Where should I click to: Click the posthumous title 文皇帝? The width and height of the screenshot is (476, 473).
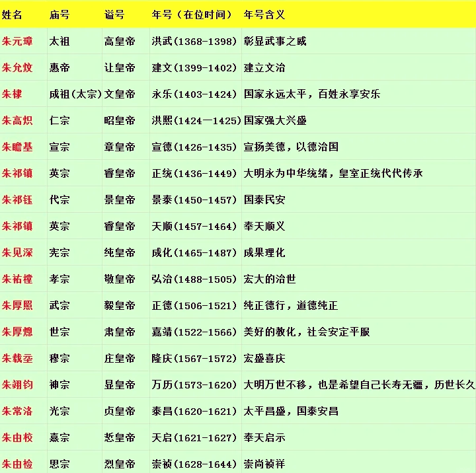[x=120, y=94]
